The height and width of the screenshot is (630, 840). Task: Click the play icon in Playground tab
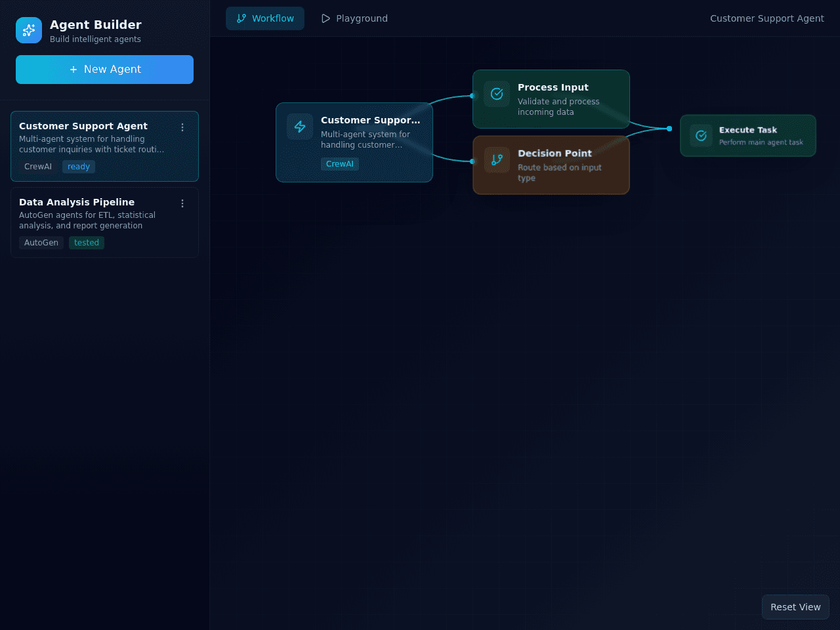(325, 18)
